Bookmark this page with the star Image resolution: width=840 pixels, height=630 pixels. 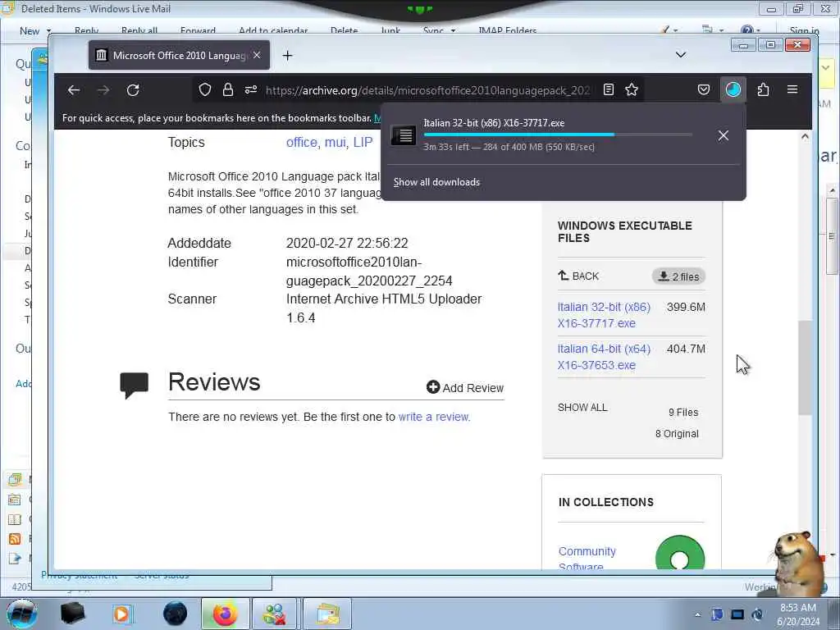point(632,89)
